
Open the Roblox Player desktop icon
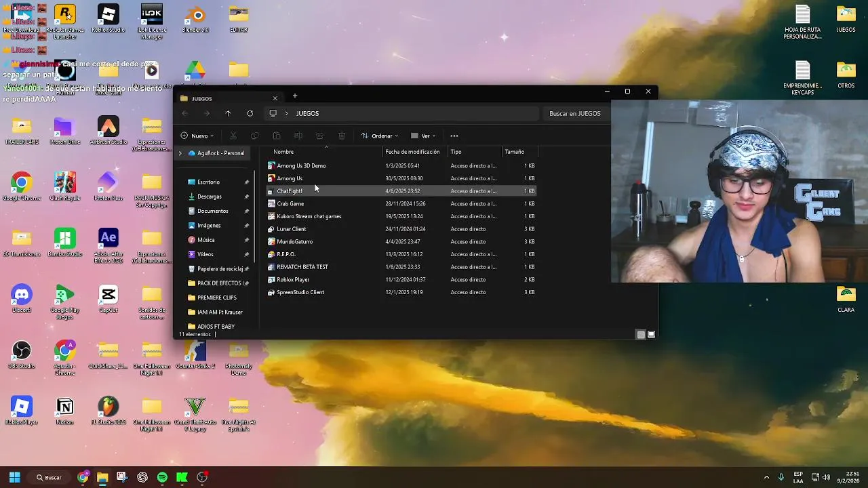coord(21,411)
